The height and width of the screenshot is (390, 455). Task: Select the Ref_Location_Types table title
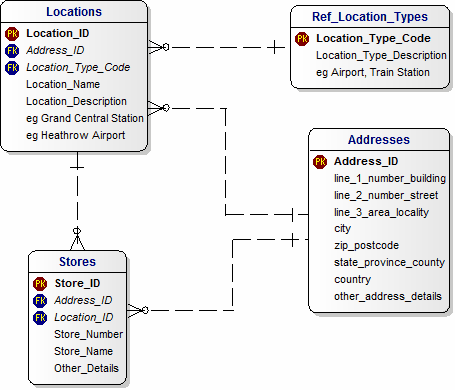tap(370, 17)
